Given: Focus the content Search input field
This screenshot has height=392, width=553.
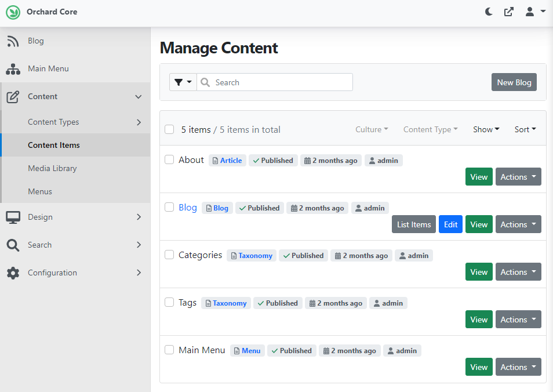Looking at the screenshot, I should pyautogui.click(x=275, y=82).
